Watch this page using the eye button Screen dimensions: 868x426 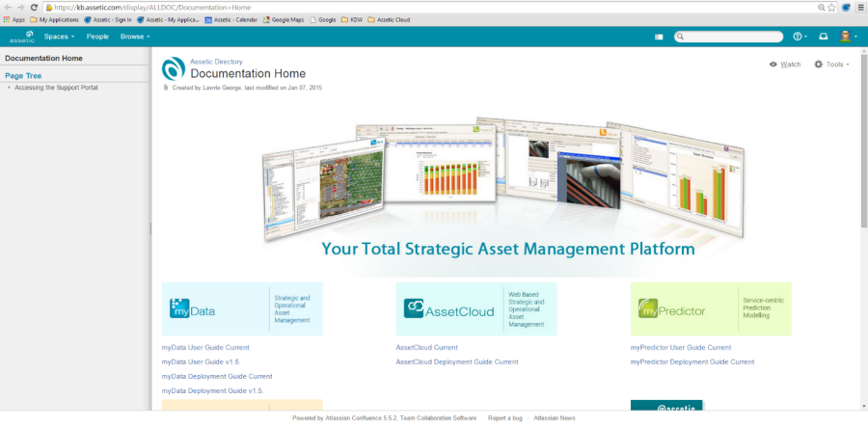(785, 65)
